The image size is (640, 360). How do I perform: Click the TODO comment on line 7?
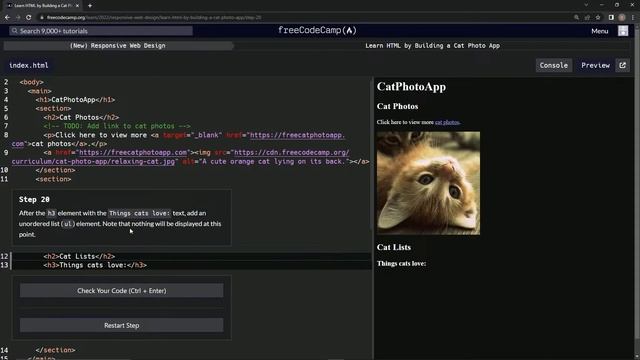click(x=117, y=126)
